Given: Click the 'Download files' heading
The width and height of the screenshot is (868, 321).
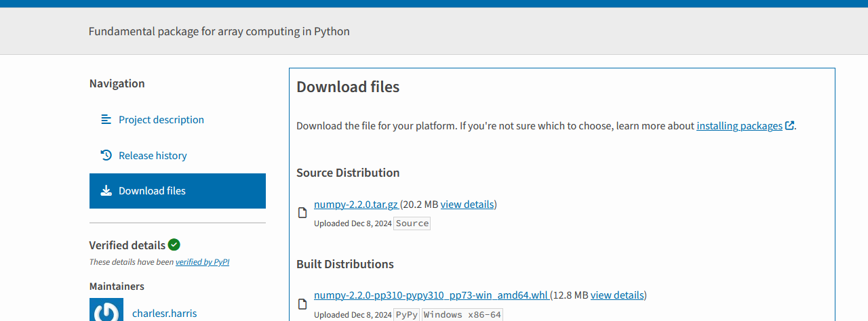Looking at the screenshot, I should pos(348,87).
